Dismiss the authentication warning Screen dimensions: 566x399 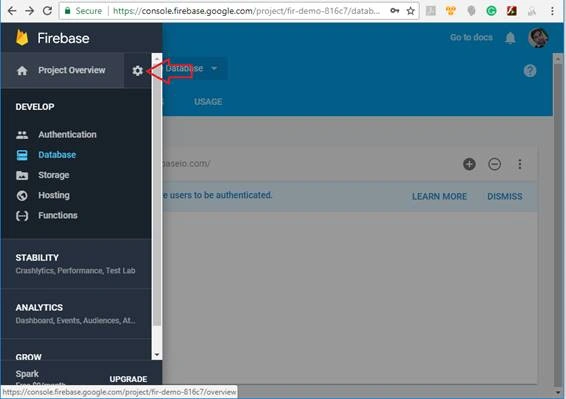pos(505,196)
